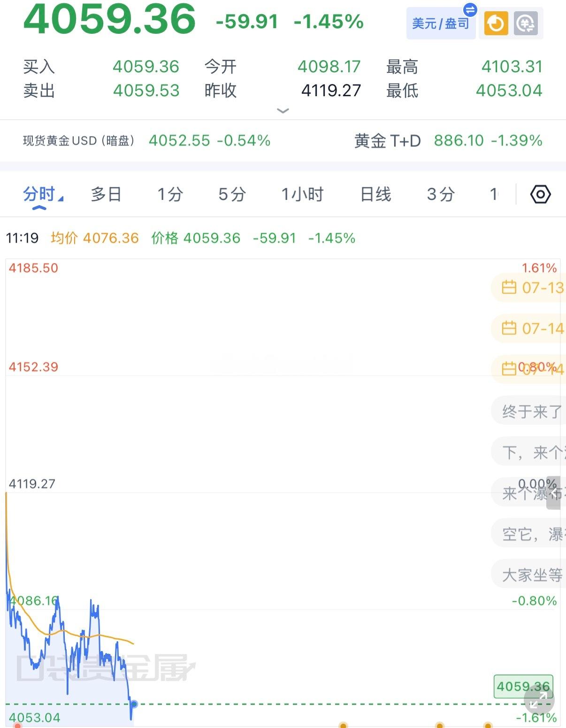This screenshot has width=566, height=728.
Task: Open 现货黄金USD (暗盘) quote
Action: pyautogui.click(x=147, y=140)
